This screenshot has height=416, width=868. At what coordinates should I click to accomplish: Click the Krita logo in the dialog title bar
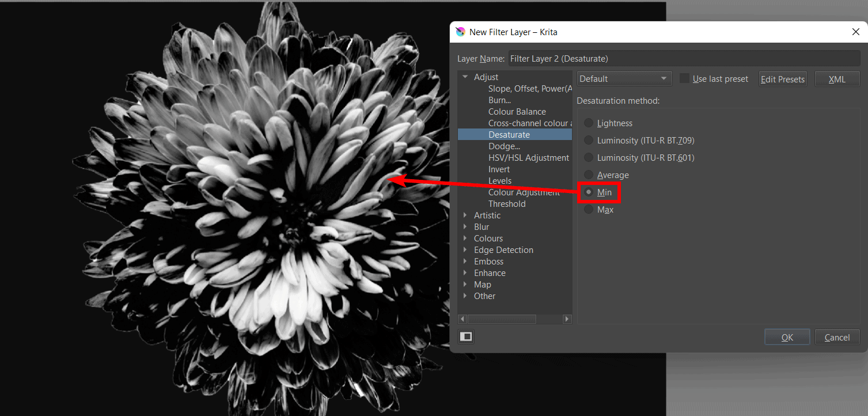(460, 32)
